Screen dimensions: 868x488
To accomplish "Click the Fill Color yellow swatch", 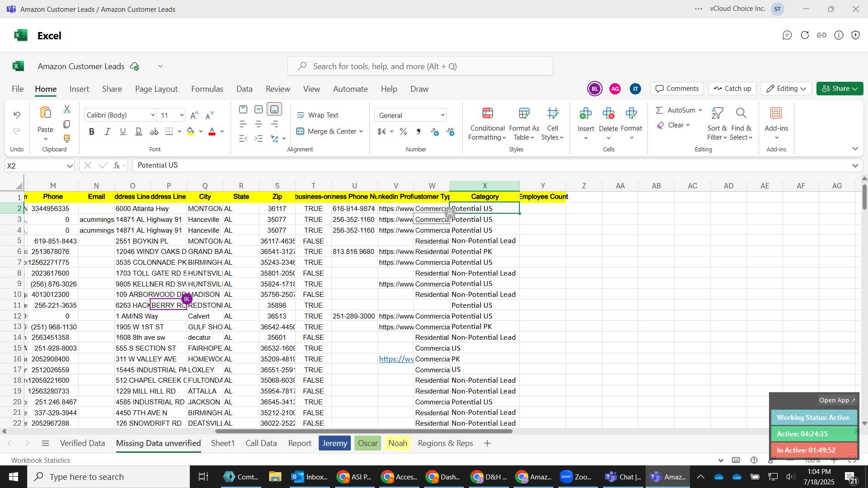I will [x=191, y=131].
